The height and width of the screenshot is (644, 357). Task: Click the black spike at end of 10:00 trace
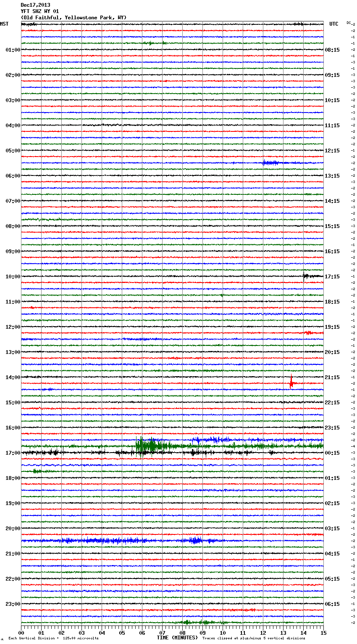(x=305, y=276)
